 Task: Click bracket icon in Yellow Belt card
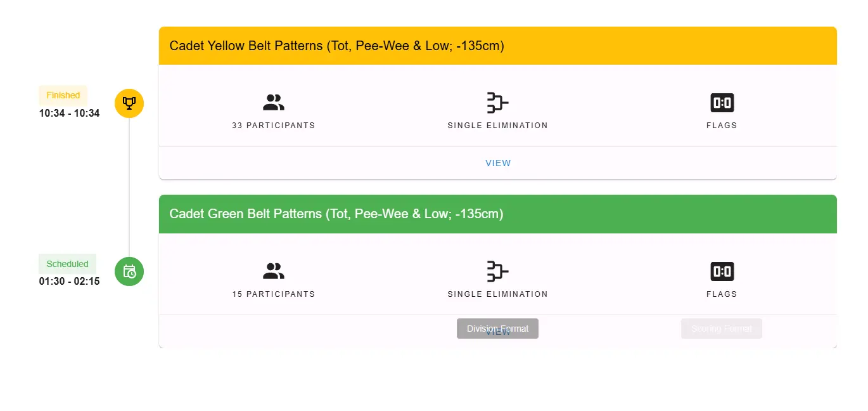pos(497,103)
